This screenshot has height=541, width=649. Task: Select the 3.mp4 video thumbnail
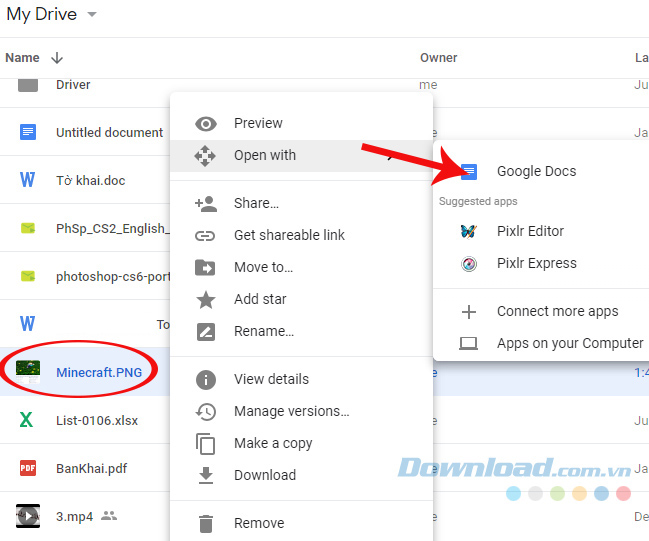coord(28,516)
